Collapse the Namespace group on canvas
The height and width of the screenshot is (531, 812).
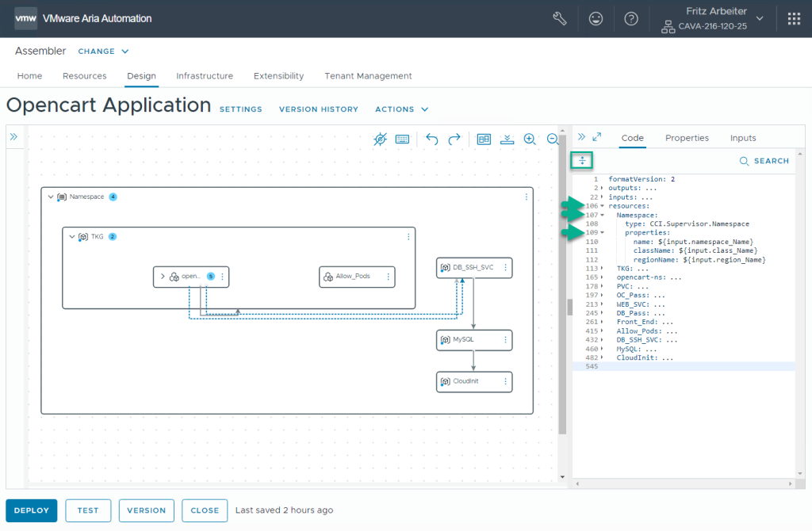(x=52, y=197)
